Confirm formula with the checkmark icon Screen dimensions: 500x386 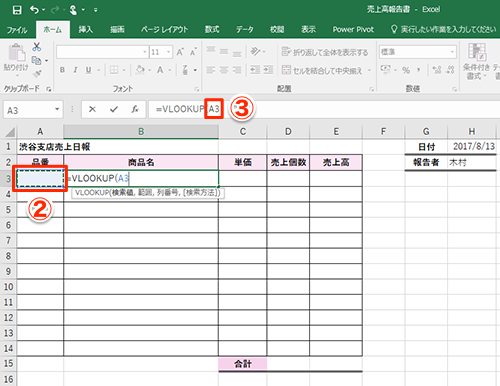114,109
